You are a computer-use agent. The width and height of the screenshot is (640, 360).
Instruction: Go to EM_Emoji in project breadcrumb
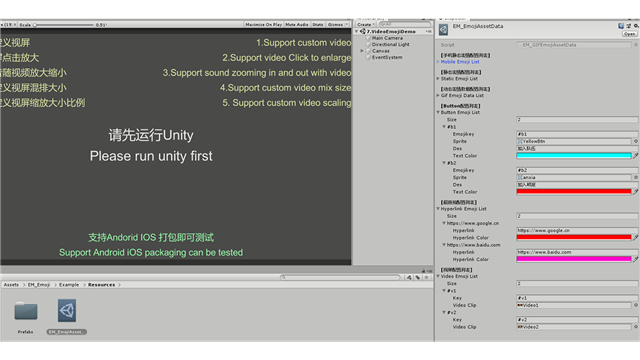pyautogui.click(x=39, y=285)
